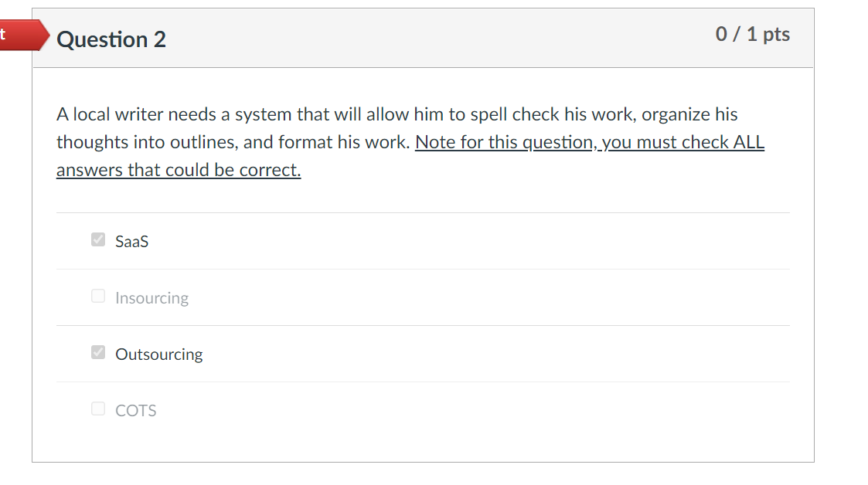This screenshot has height=485, width=868.
Task: Click the divider below the question text
Action: tap(423, 212)
